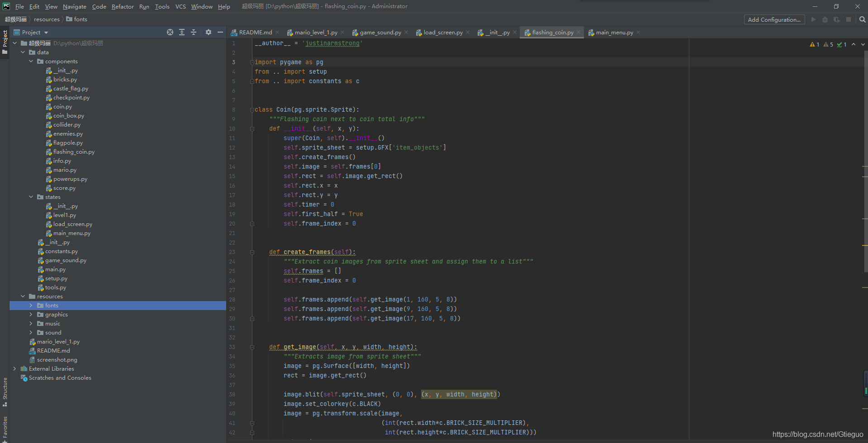The width and height of the screenshot is (868, 443).
Task: Close the mario_level_1.py editor tab
Action: point(342,32)
